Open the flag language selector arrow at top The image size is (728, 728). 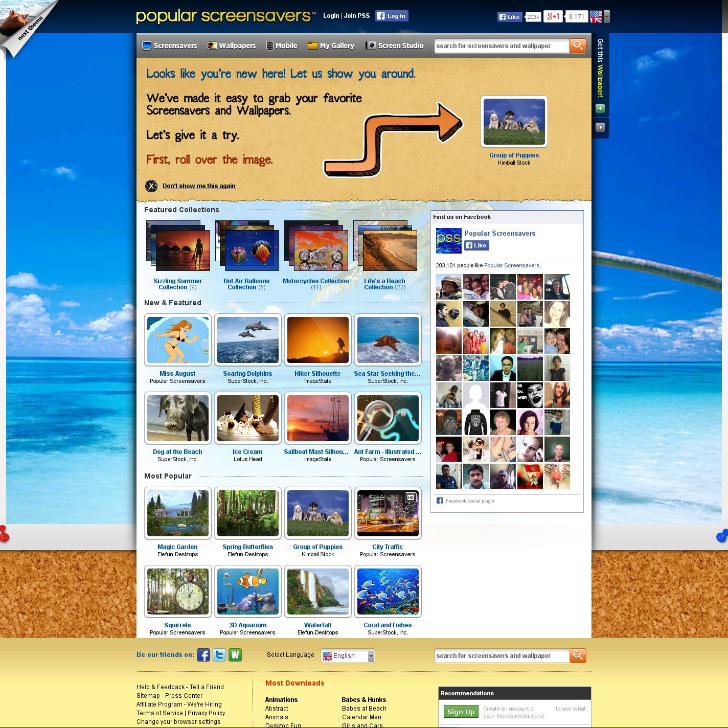click(607, 17)
